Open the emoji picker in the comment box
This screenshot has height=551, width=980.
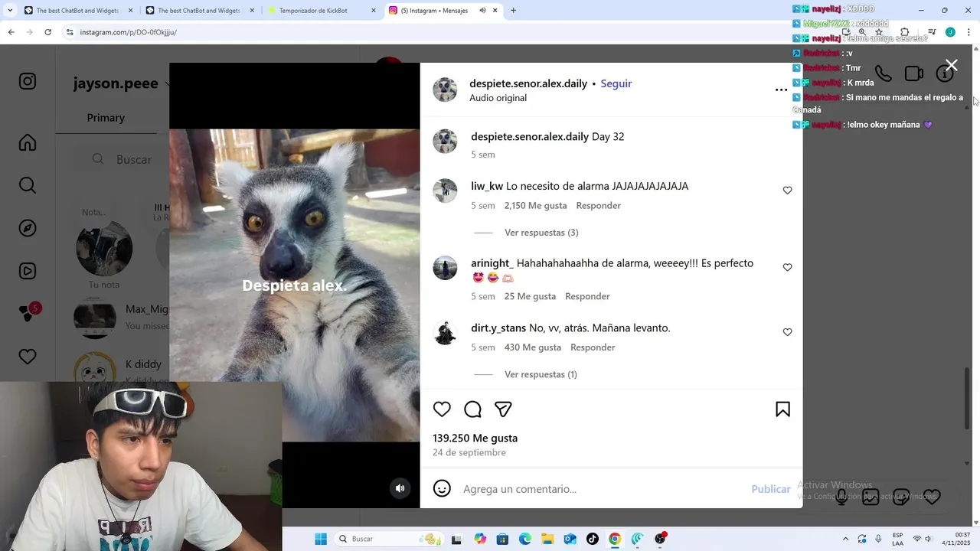tap(442, 488)
